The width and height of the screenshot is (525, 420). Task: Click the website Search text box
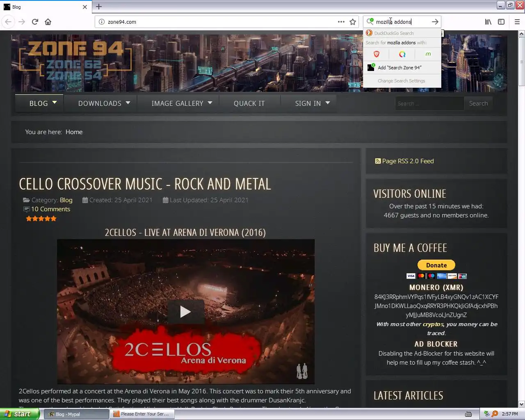coord(429,103)
